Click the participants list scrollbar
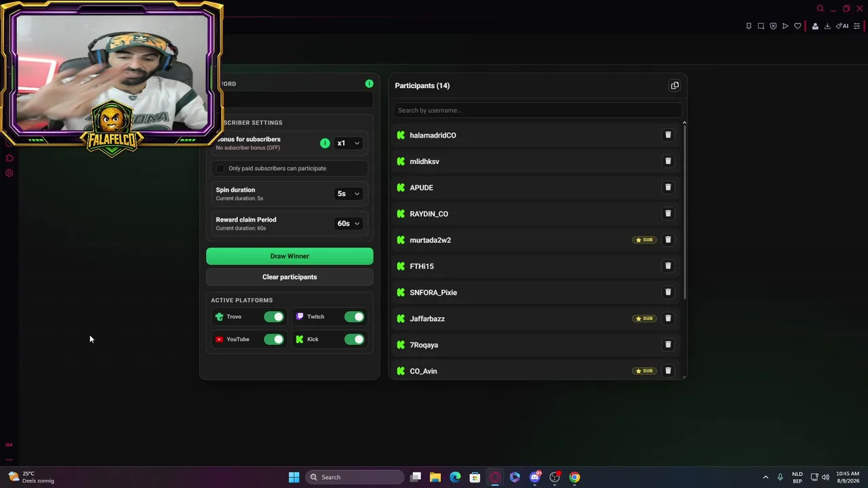Image resolution: width=868 pixels, height=488 pixels. coord(684,210)
